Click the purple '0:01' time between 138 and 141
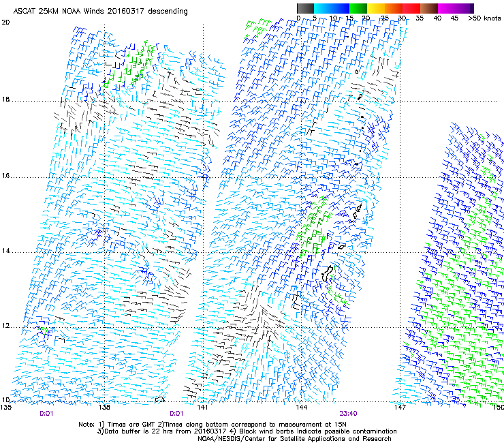The width and height of the screenshot is (504, 443). pos(176,414)
